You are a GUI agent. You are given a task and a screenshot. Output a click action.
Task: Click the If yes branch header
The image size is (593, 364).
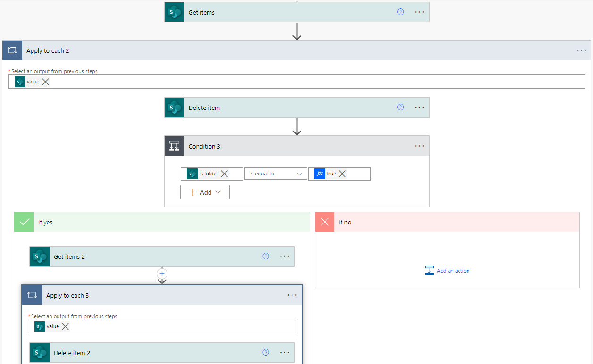click(x=162, y=222)
